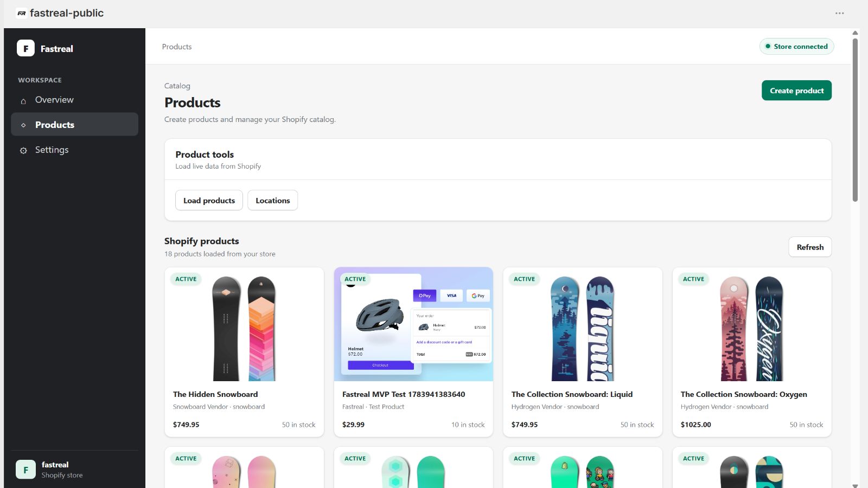Select Fastreal MVP Test 1783941383640 title
The height and width of the screenshot is (488, 868).
404,394
